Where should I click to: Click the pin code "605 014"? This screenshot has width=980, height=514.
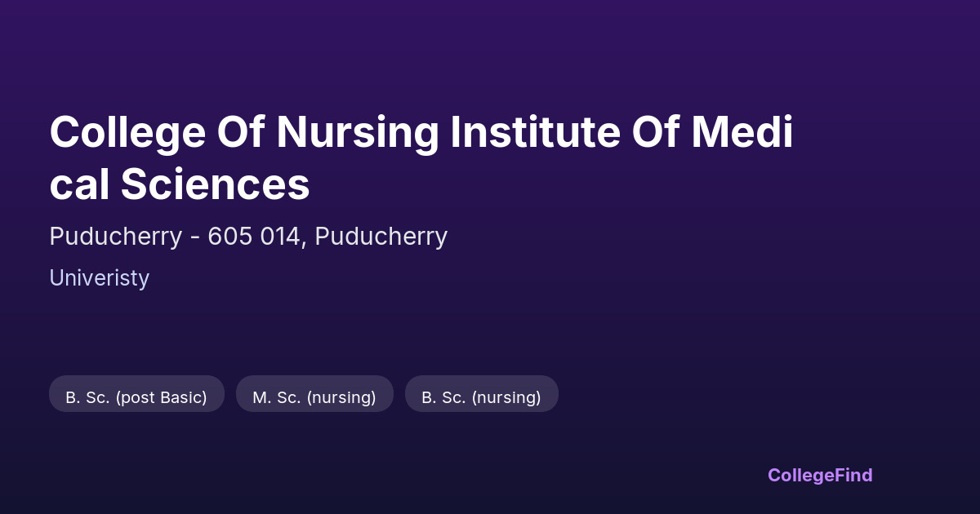click(x=253, y=237)
